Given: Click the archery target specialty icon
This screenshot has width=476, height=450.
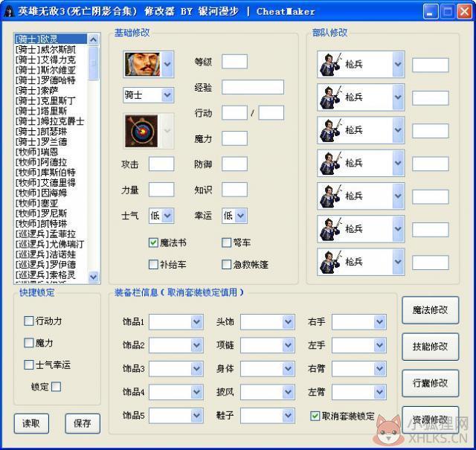Looking at the screenshot, I should (x=141, y=131).
